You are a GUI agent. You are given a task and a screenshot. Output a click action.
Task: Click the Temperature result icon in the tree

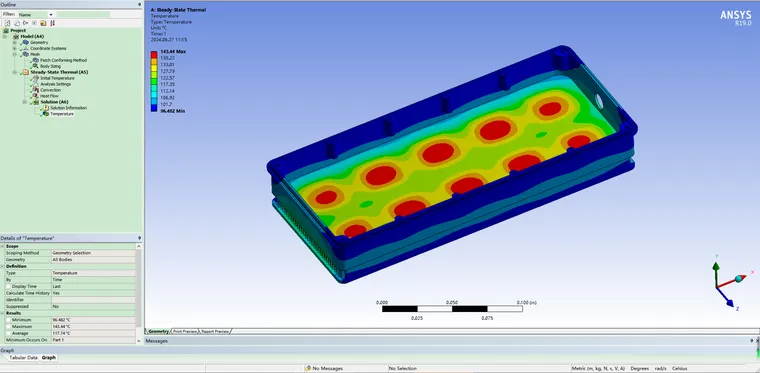coord(46,114)
